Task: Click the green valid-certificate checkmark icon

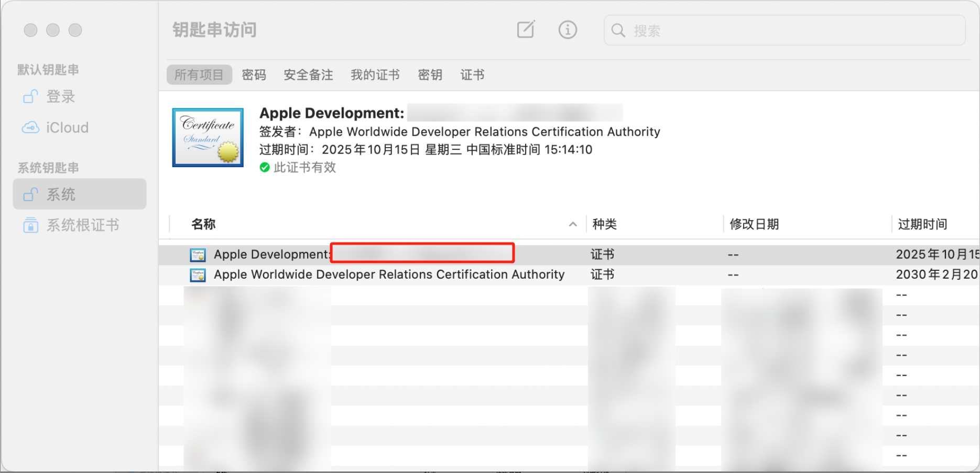Action: [x=265, y=167]
